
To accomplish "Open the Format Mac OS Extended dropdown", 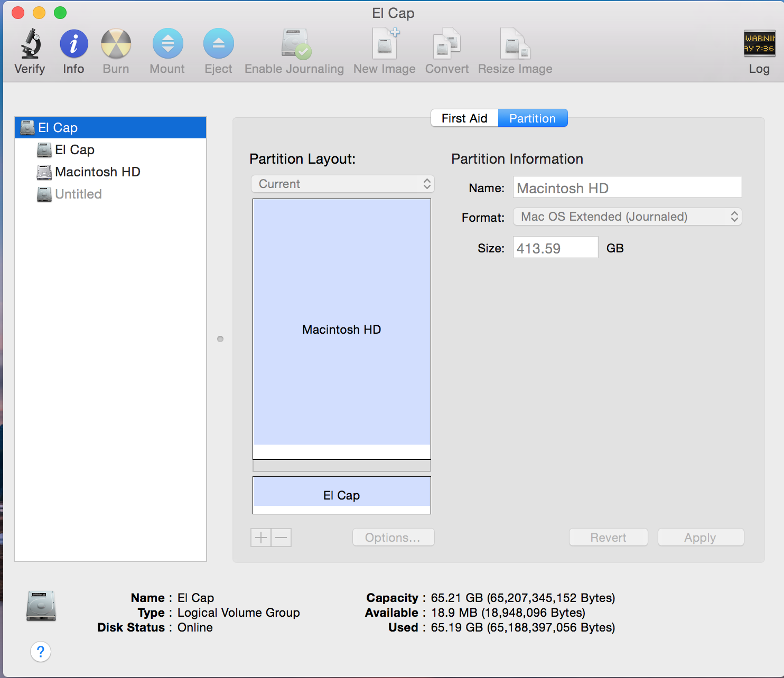I will (628, 216).
